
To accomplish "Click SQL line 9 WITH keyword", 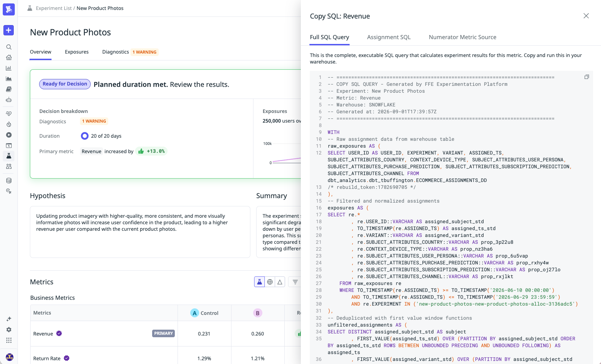I will [333, 132].
